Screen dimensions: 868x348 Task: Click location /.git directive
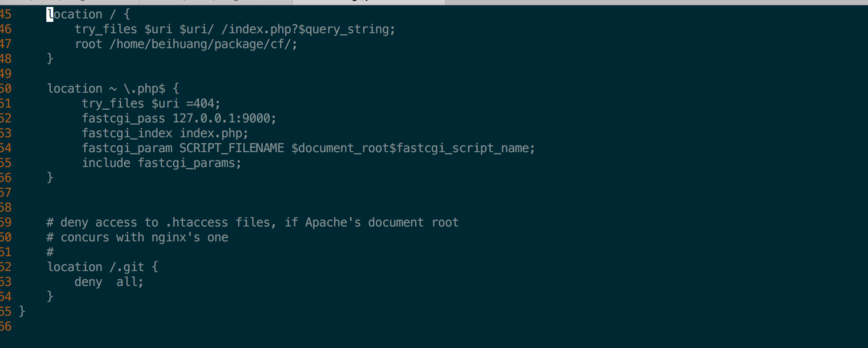pyautogui.click(x=103, y=267)
